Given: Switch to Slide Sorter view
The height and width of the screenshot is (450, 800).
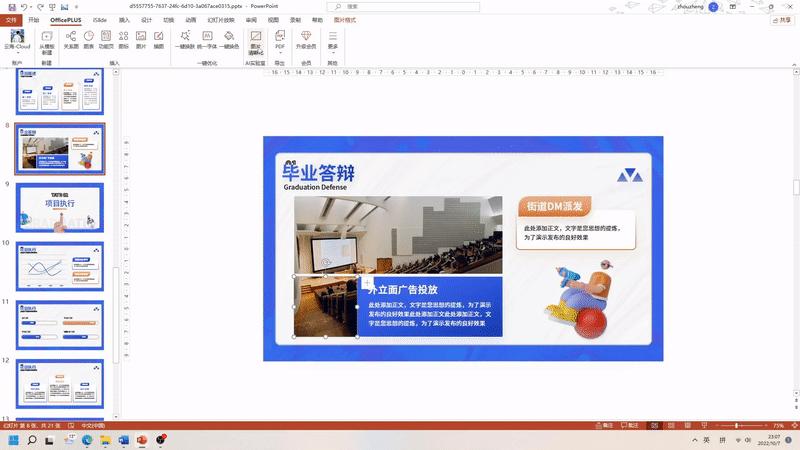Looking at the screenshot, I should pyautogui.click(x=671, y=425).
